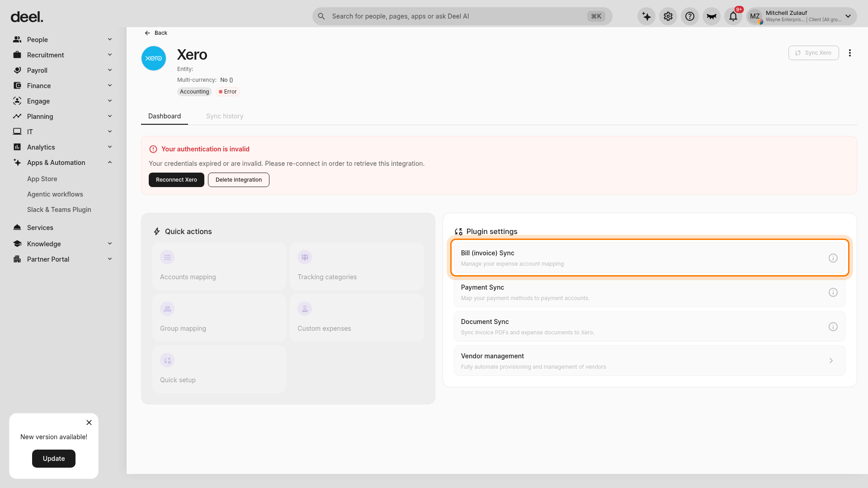Click the Reconnect Xero button
Viewport: 868px width, 488px height.
coord(176,180)
